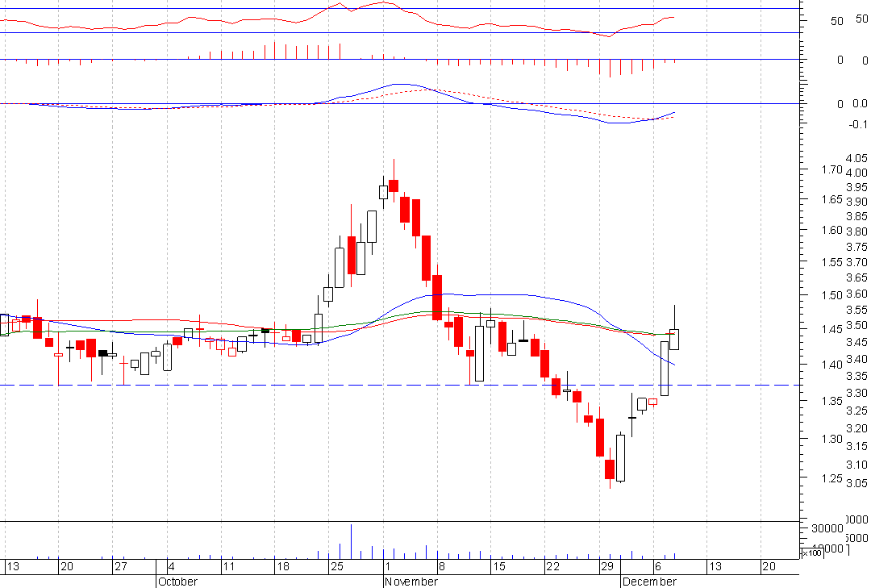Click the -0.1 label on the MACD scale

click(x=858, y=124)
